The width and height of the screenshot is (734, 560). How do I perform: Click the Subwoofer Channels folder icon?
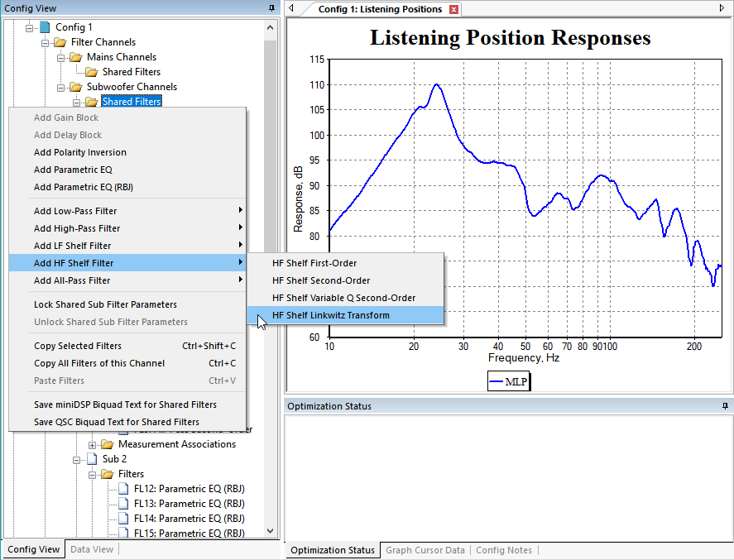(76, 87)
